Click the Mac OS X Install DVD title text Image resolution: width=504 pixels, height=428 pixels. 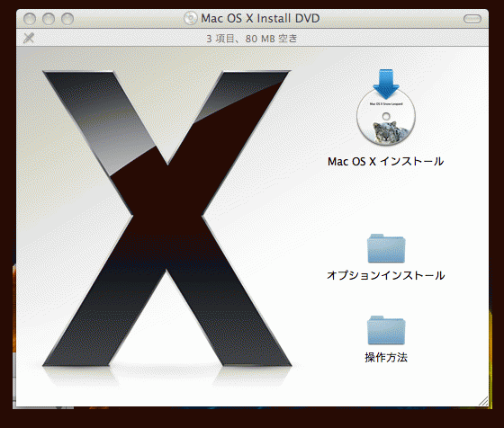(x=260, y=18)
